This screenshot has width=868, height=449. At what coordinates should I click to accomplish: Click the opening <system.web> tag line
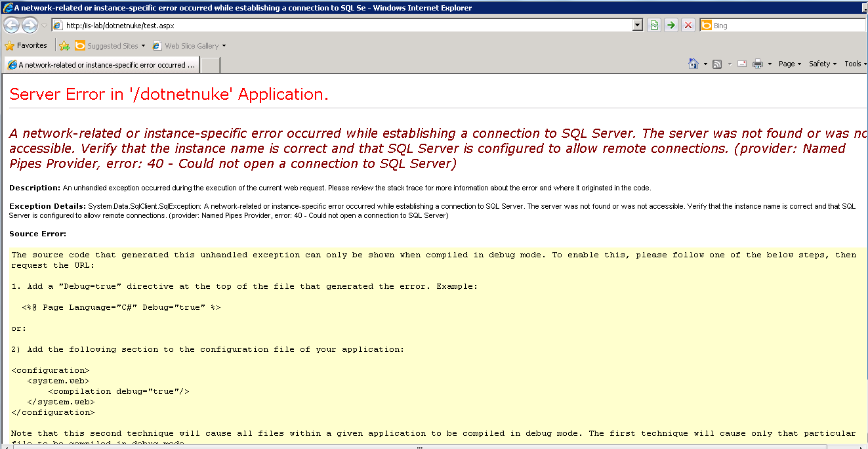tap(58, 381)
